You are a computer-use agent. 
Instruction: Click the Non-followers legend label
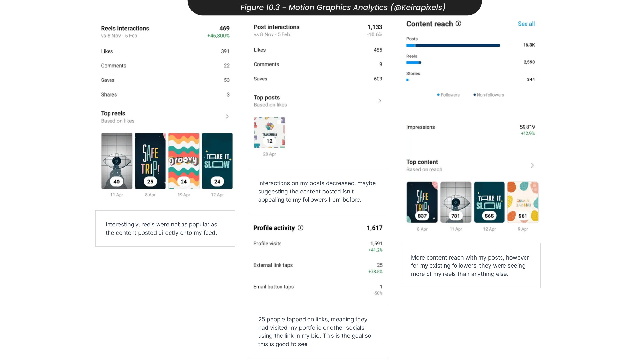click(x=490, y=95)
